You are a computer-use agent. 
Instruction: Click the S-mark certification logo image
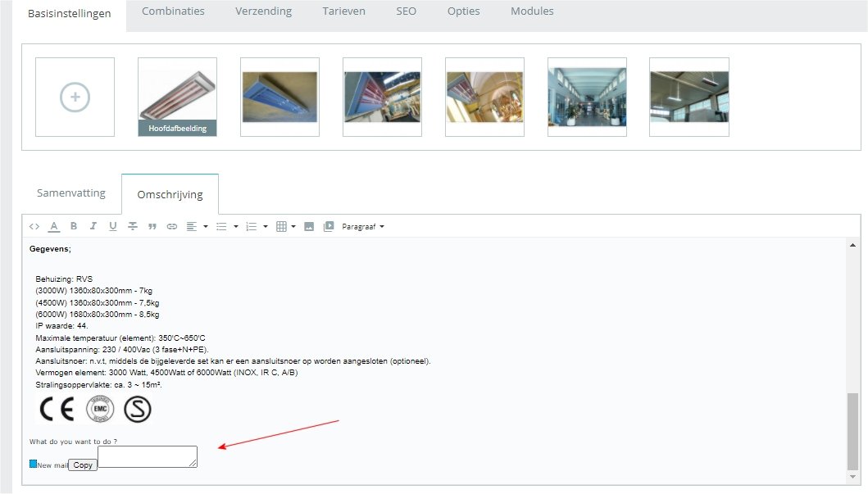click(137, 410)
